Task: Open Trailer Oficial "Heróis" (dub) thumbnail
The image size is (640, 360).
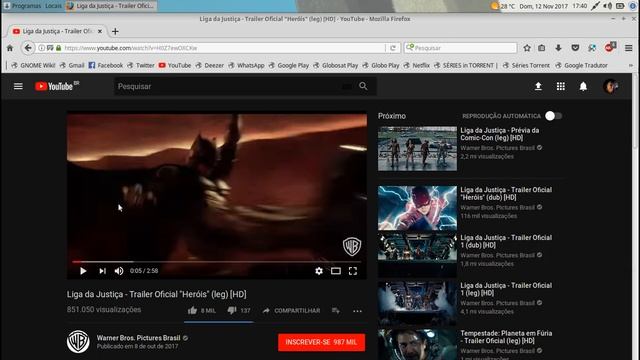Action: click(x=417, y=208)
